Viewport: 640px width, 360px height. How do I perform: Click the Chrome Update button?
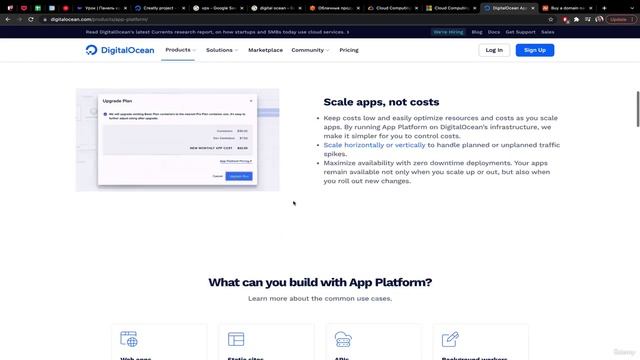click(621, 19)
